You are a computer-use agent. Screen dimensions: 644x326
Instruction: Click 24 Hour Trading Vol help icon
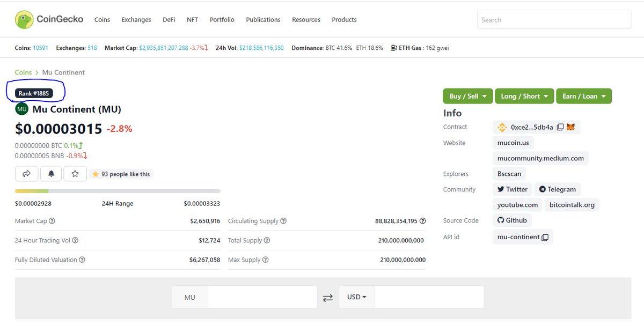coord(75,240)
